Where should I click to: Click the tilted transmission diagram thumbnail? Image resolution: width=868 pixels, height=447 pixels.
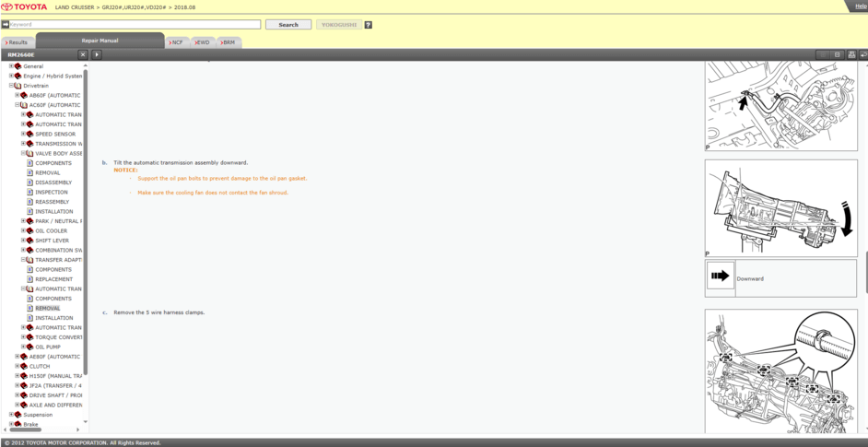point(780,207)
